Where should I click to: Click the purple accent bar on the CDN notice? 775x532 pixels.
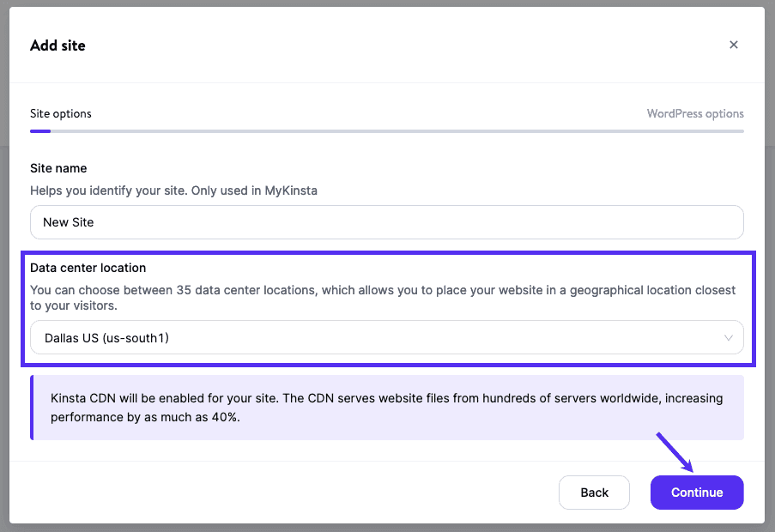[33, 407]
